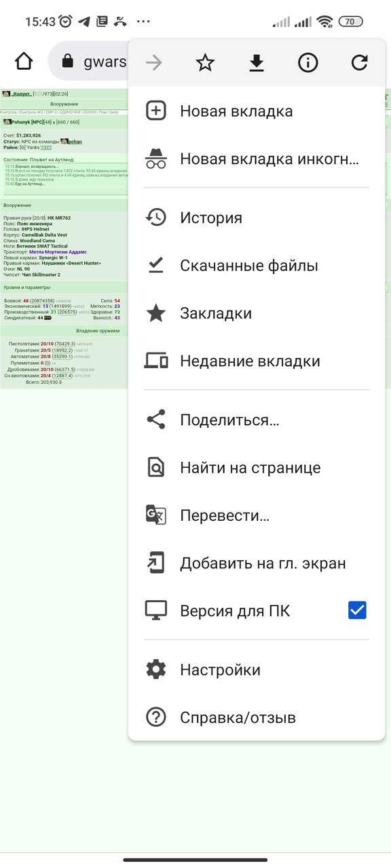The width and height of the screenshot is (391, 868).
Task: Open Woodland Camo item link
Action: (x=37, y=241)
